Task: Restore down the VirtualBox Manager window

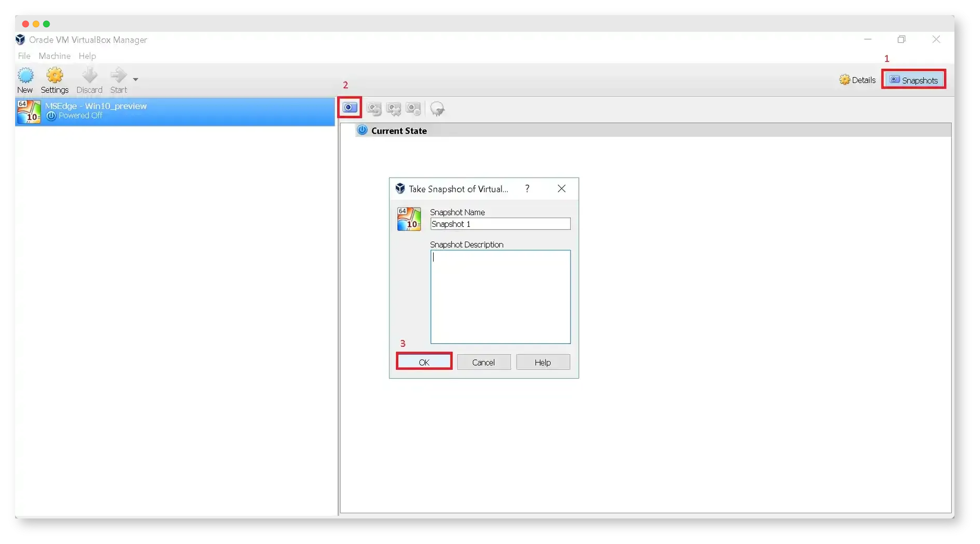Action: point(901,40)
